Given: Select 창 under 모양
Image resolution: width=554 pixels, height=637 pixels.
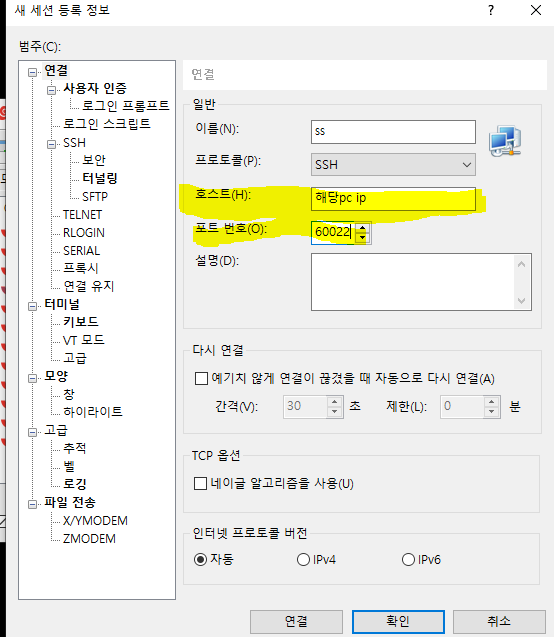Looking at the screenshot, I should pos(69,394).
